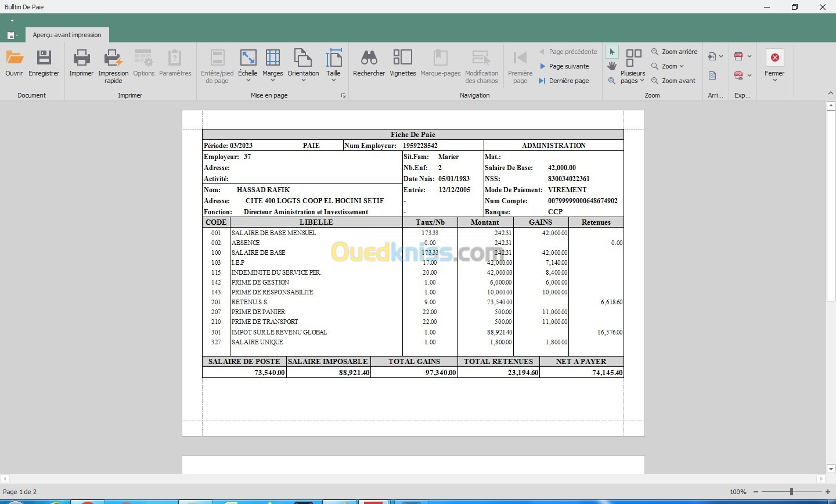Click the export to PDF icon

[738, 56]
